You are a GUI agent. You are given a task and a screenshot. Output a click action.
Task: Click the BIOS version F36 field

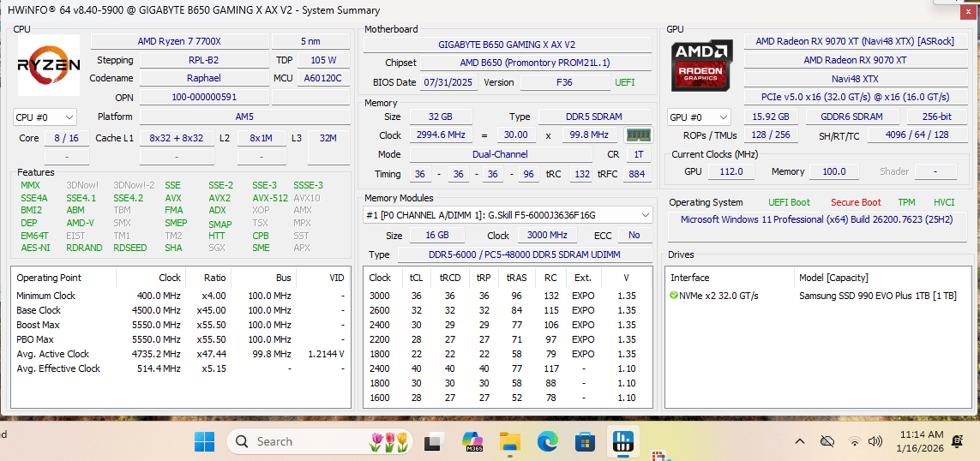pos(565,82)
